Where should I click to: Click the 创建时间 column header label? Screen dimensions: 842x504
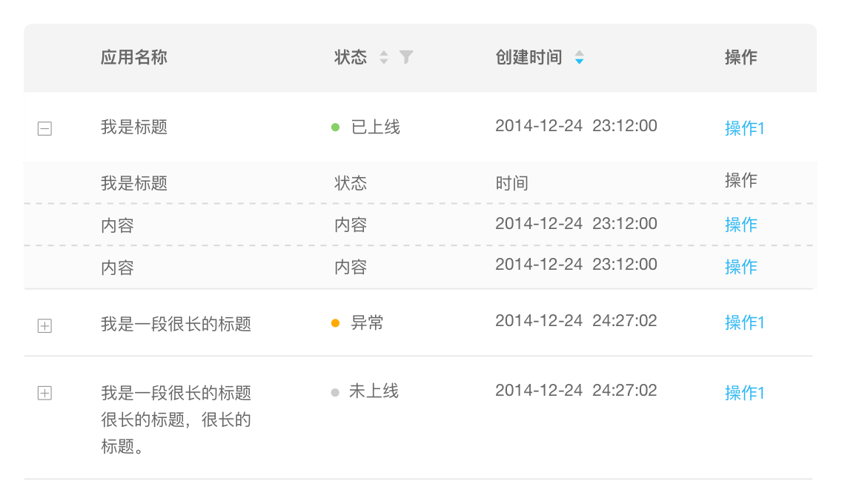point(528,57)
